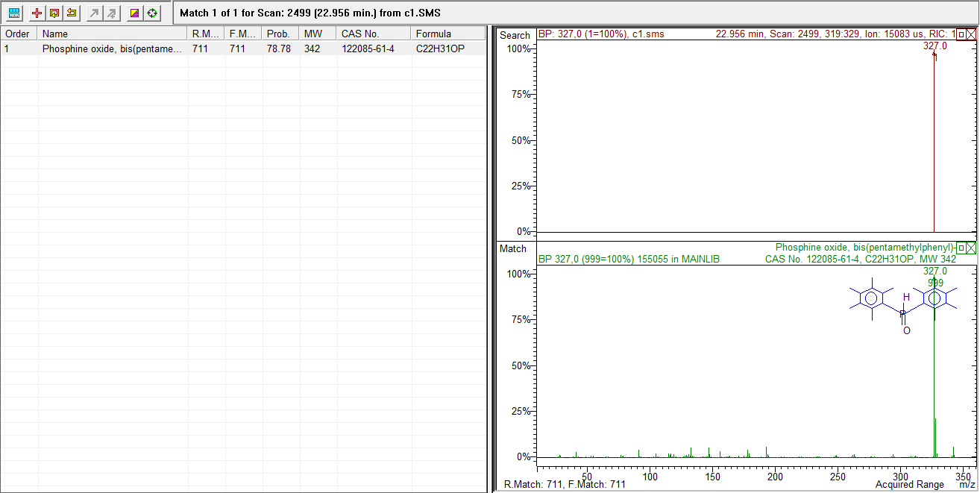Click the yellow return arrow toolbar icon

coord(71,13)
